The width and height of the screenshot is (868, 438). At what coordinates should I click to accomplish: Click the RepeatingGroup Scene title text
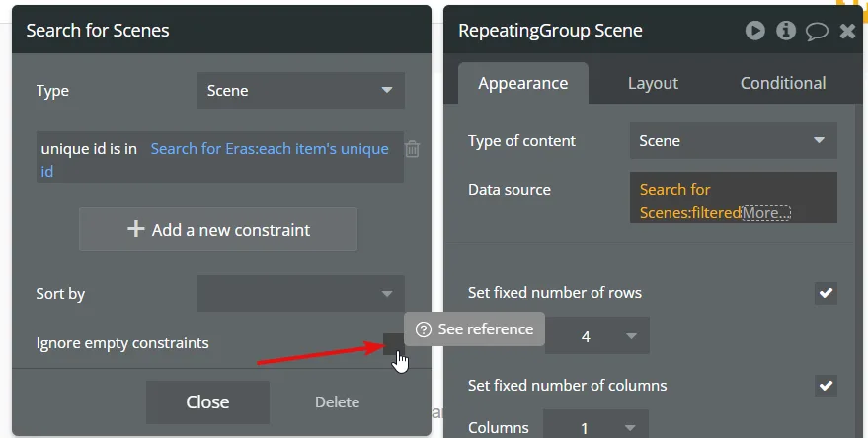pos(550,30)
